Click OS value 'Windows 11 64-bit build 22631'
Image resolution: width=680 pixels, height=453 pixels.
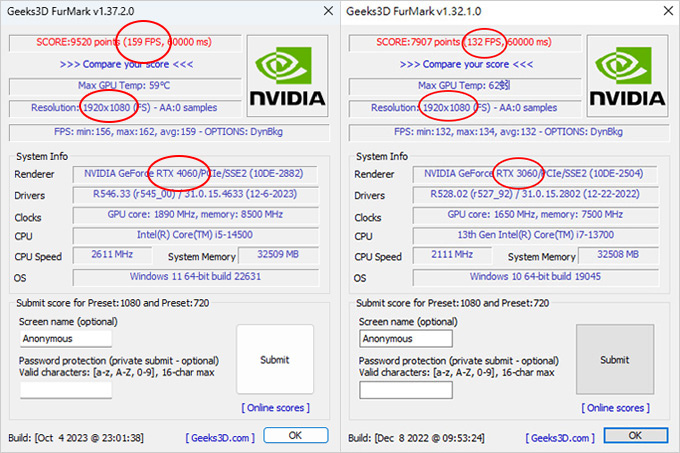click(x=195, y=277)
